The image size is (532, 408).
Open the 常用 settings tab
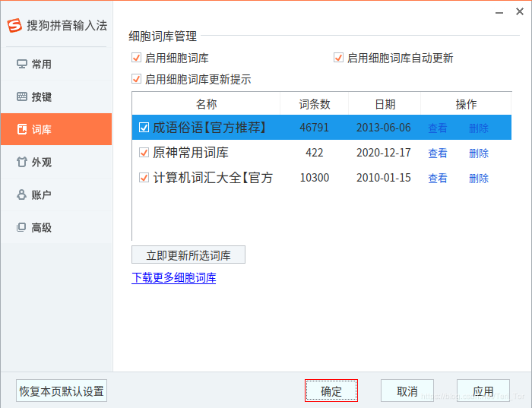pyautogui.click(x=56, y=64)
